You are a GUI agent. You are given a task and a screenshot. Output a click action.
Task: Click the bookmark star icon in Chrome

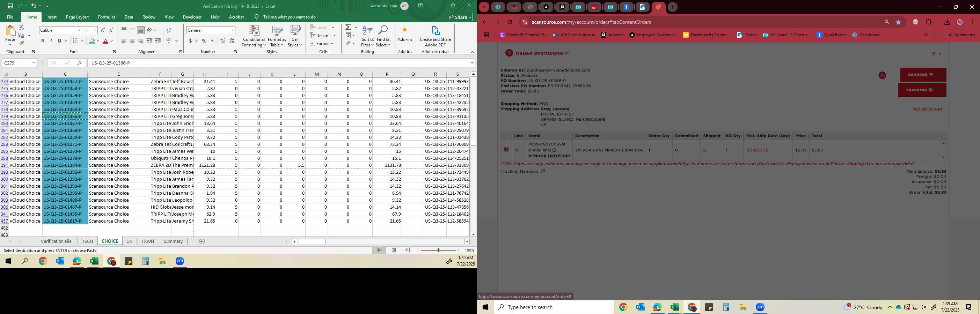point(898,22)
